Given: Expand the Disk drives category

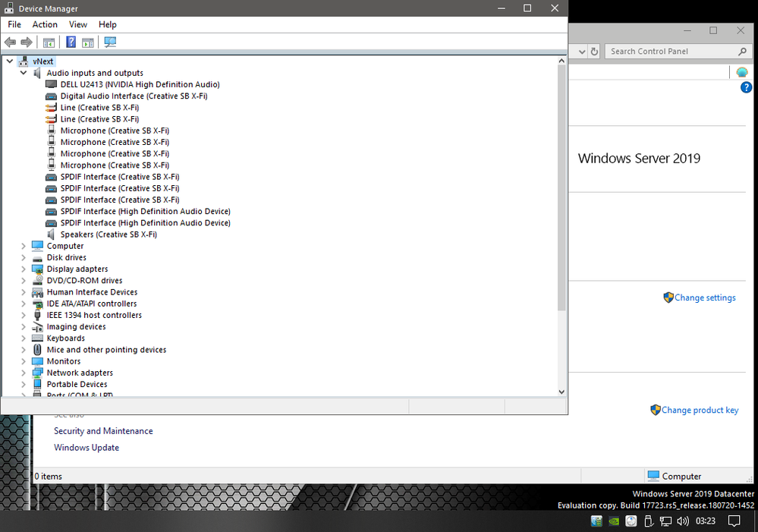Looking at the screenshot, I should 24,258.
